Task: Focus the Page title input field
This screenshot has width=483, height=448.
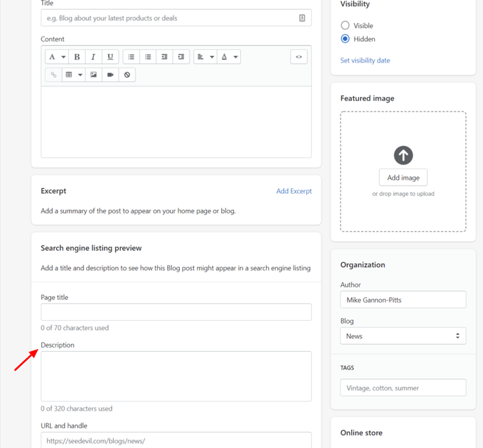Action: click(176, 312)
